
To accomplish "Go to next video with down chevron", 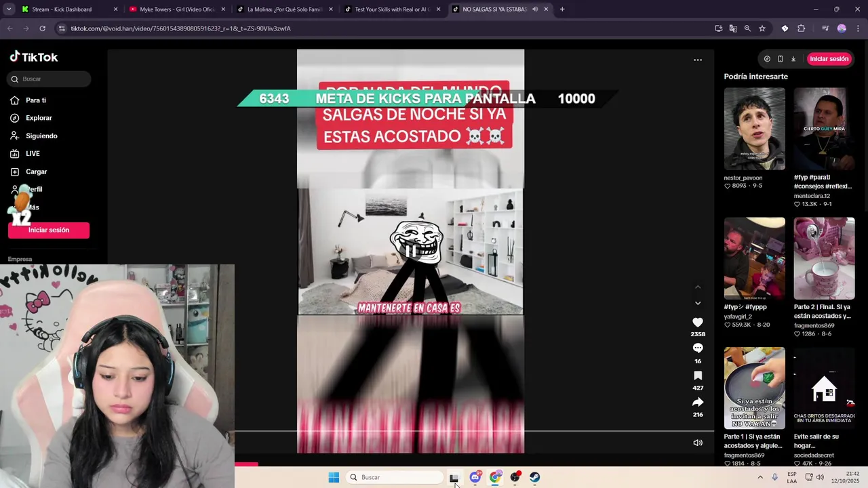I will point(698,303).
